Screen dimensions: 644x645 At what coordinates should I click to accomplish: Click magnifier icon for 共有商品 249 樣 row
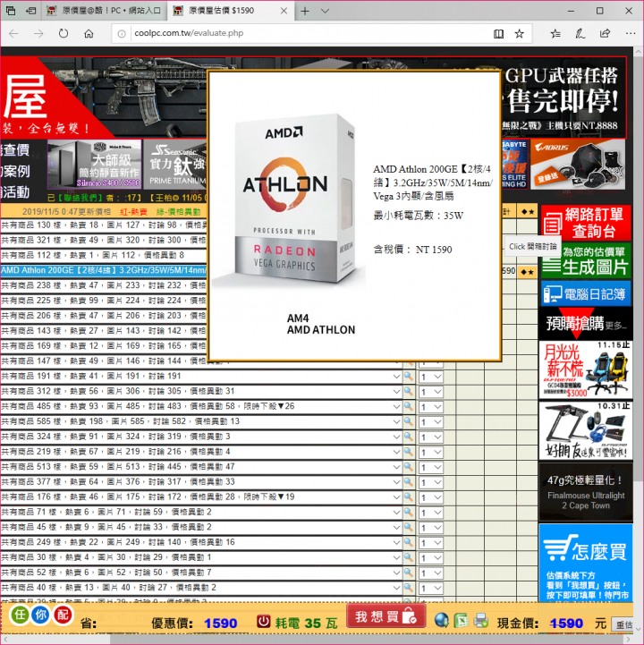click(409, 542)
